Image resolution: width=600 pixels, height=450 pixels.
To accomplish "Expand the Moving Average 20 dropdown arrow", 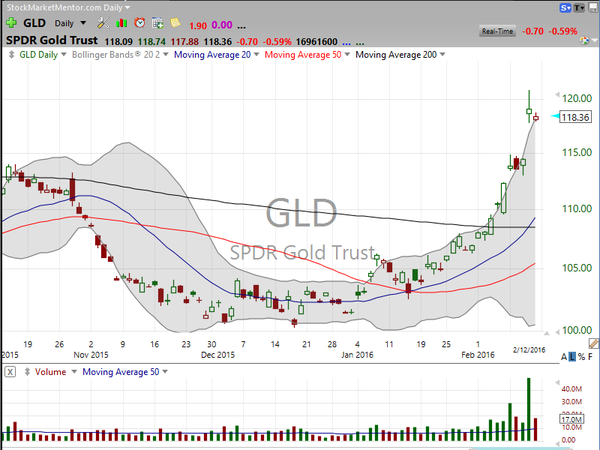I will 256,54.
